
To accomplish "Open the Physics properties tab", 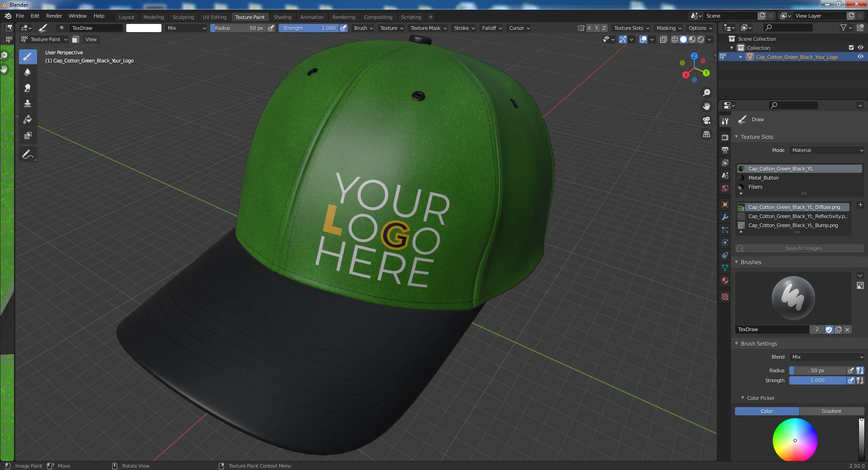I will (725, 242).
